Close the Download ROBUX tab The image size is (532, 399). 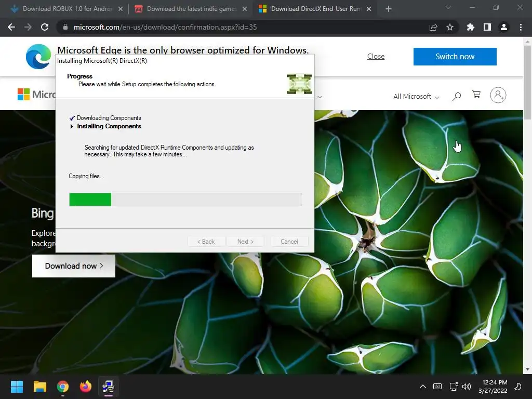pos(121,9)
